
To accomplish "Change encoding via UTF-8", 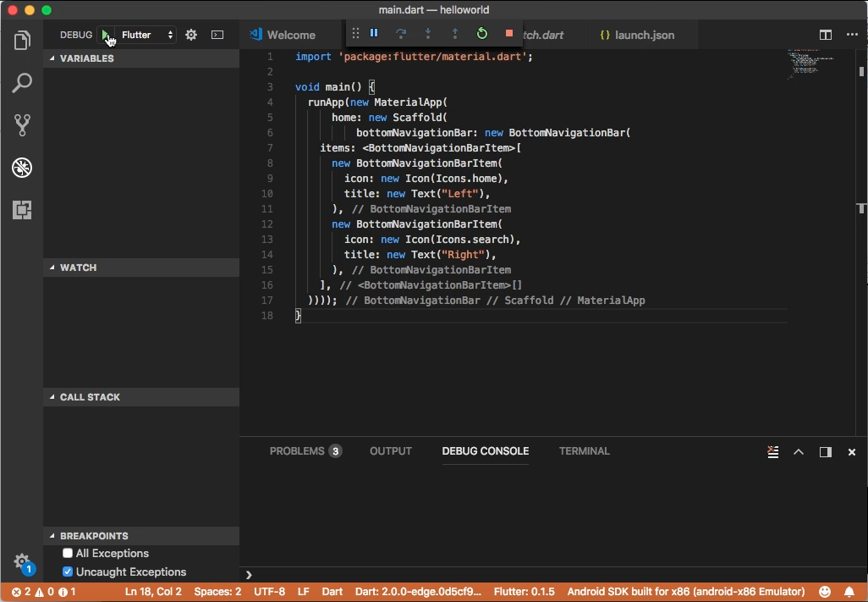I will click(x=270, y=592).
